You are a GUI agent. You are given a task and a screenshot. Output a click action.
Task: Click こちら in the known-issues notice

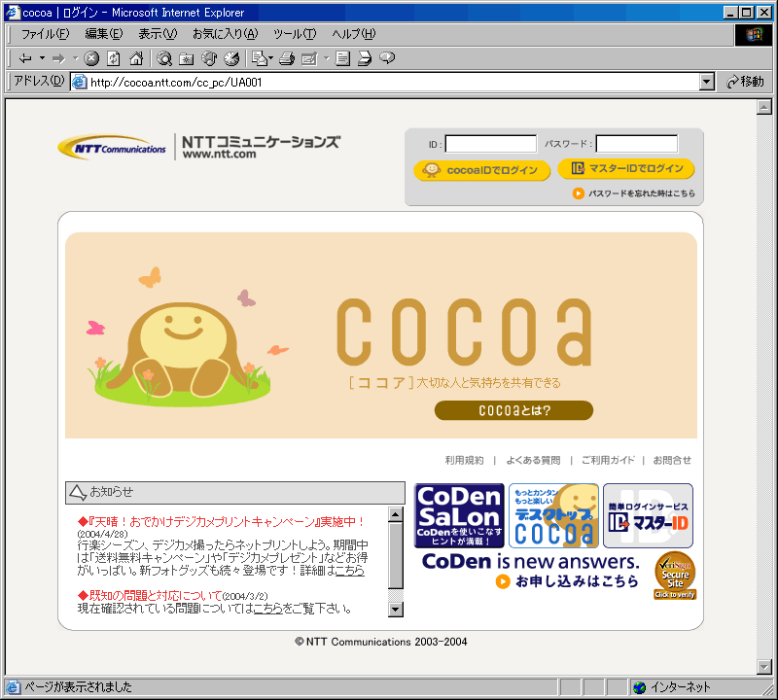pos(268,609)
